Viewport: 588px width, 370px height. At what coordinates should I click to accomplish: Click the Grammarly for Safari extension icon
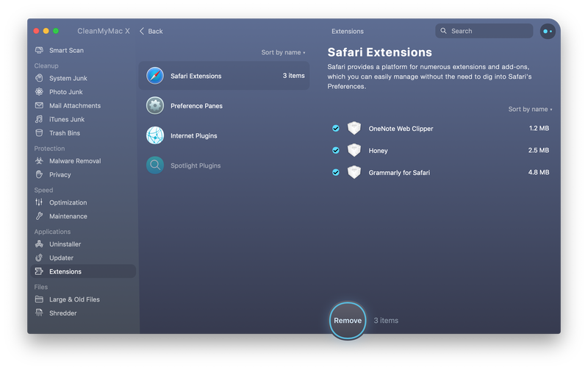point(354,173)
